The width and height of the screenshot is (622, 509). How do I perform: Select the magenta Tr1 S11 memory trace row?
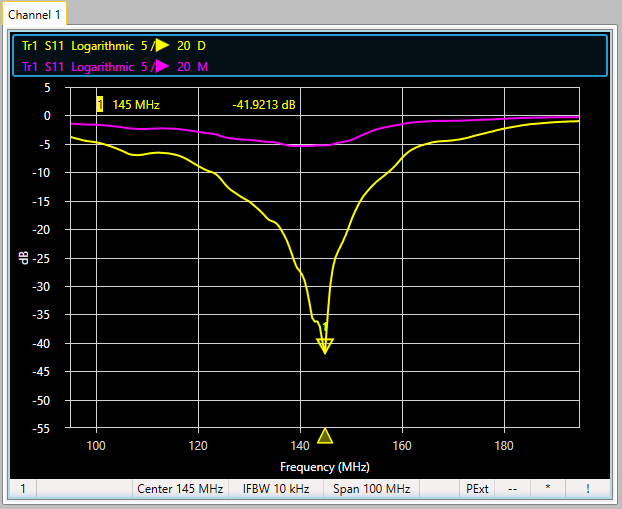[x=114, y=66]
